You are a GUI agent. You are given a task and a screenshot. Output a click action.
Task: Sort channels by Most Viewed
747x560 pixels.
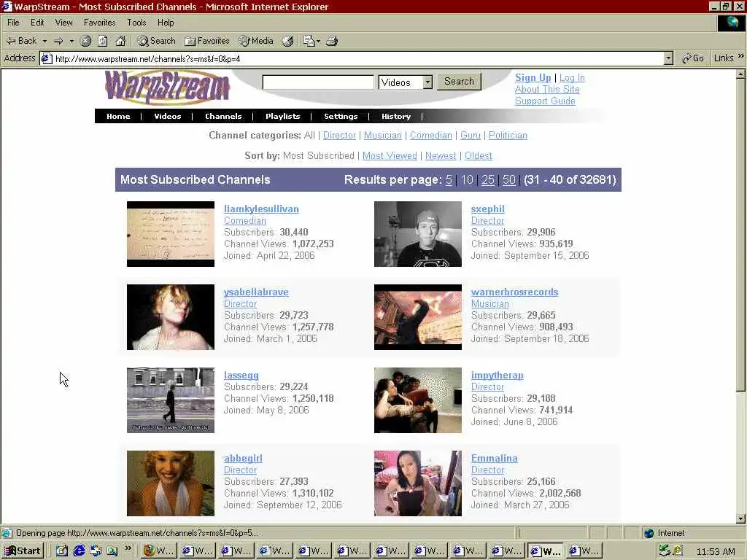(390, 156)
